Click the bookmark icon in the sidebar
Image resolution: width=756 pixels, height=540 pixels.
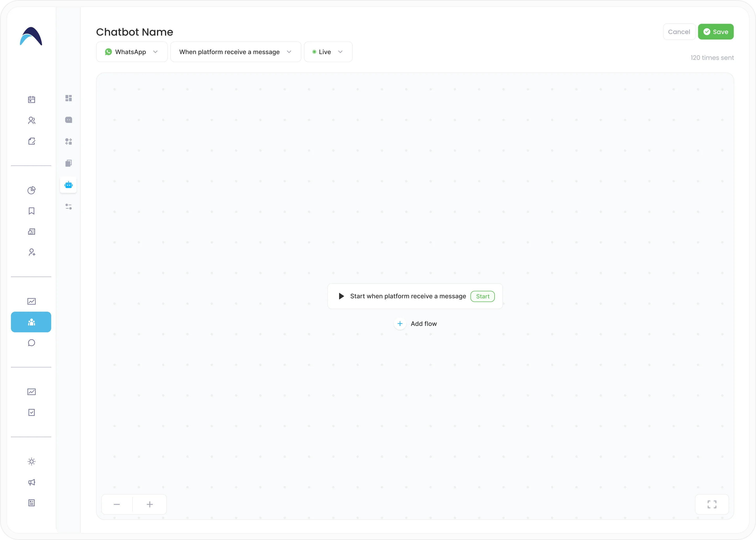(32, 211)
